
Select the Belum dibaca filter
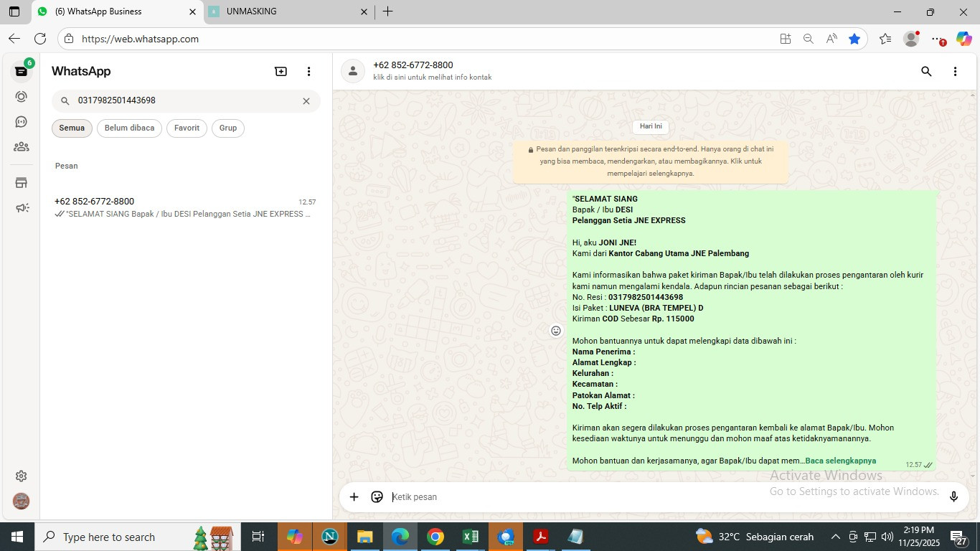click(x=129, y=128)
